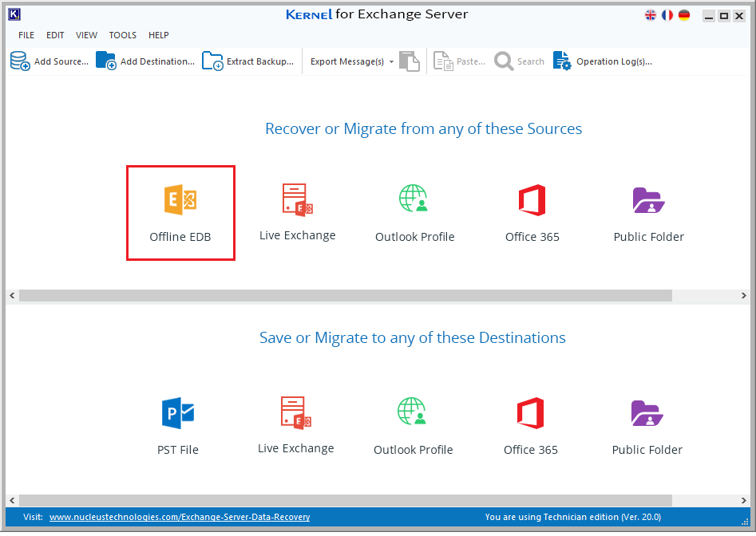Choose Public Folder under Destinations

pos(647,428)
